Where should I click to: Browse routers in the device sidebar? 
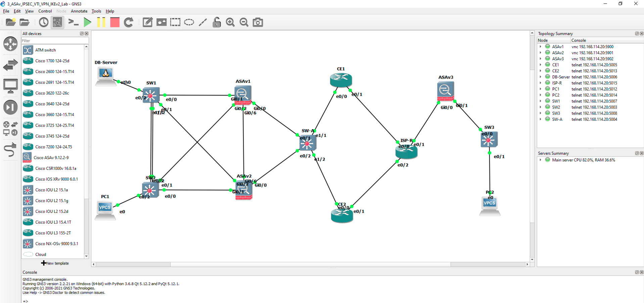click(x=10, y=44)
